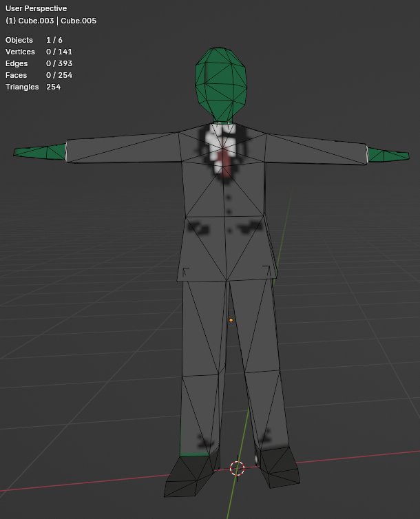Click the Edges '0 / 393' statistic
Image resolution: width=420 pixels, height=519 pixels.
[59, 63]
